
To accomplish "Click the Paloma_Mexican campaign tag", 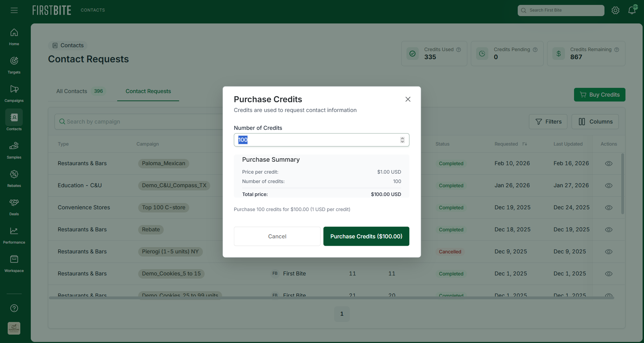I will (x=163, y=163).
